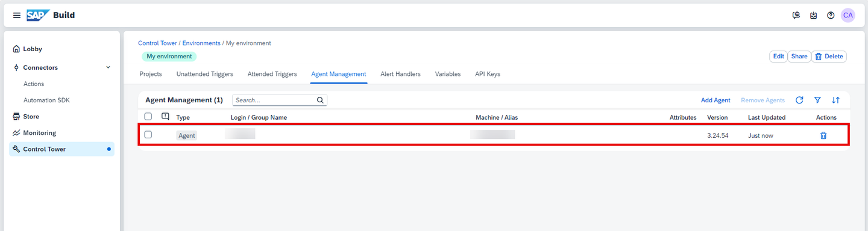Click the comment column header icon
The height and width of the screenshot is (231, 868).
click(x=165, y=117)
